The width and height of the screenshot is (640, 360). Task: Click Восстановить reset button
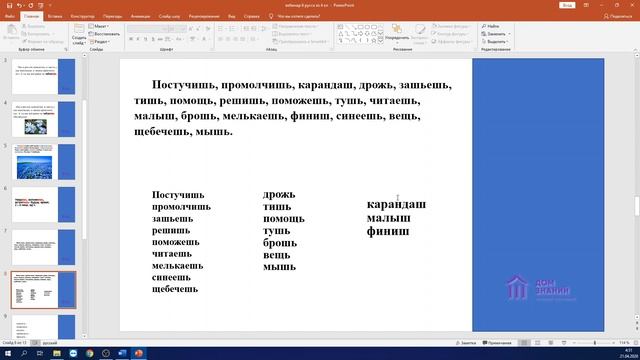(104, 34)
